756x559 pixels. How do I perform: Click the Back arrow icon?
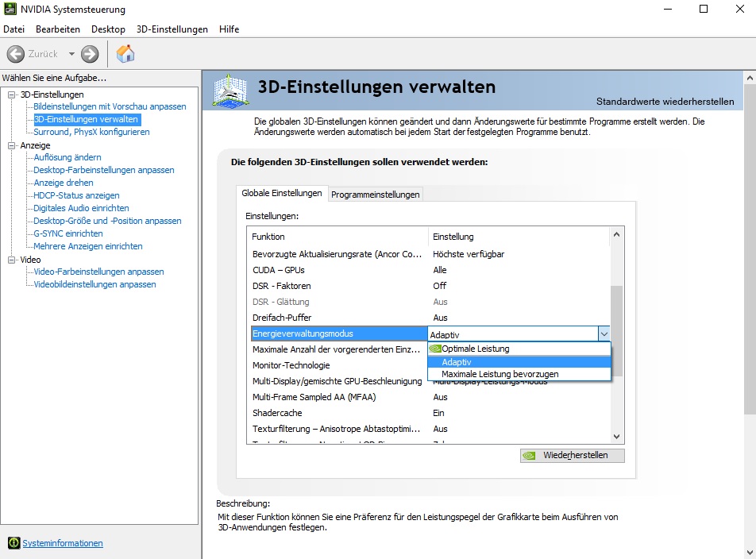(x=15, y=54)
